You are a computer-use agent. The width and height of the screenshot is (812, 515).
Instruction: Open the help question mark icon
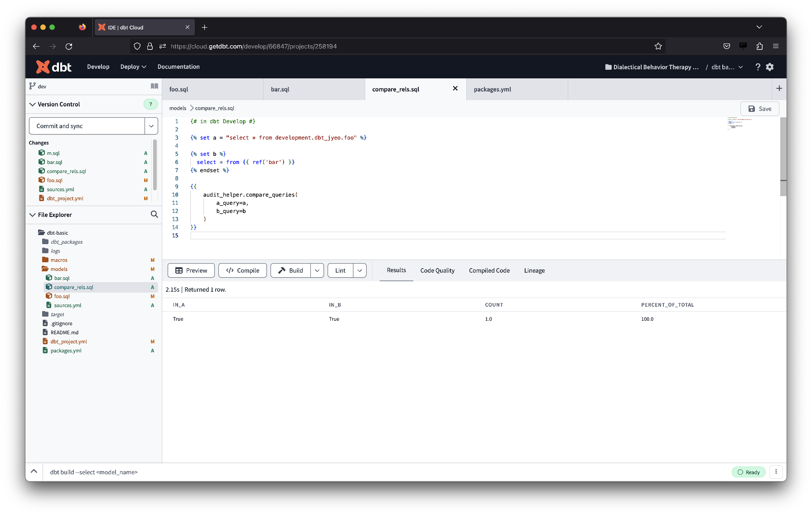click(x=758, y=67)
